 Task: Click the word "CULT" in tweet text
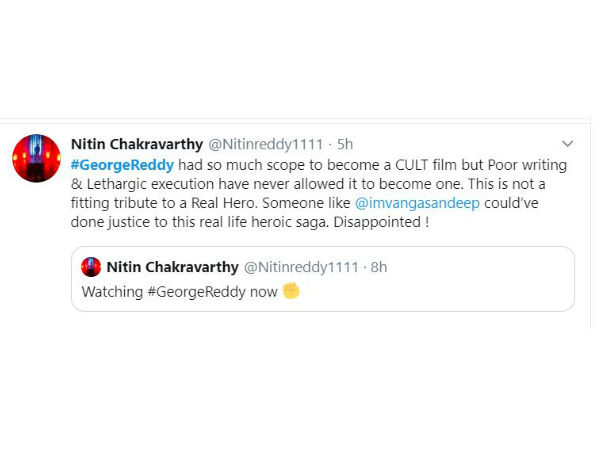(x=411, y=165)
